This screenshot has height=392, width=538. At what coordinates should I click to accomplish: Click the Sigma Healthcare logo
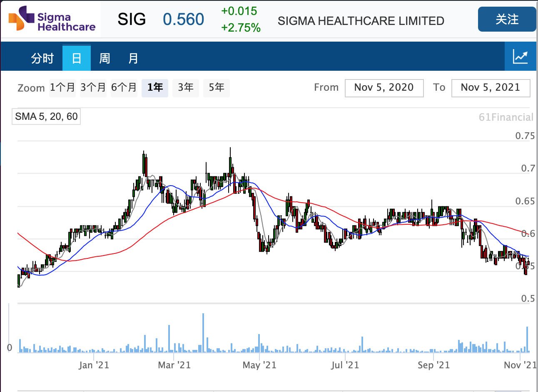coord(52,20)
